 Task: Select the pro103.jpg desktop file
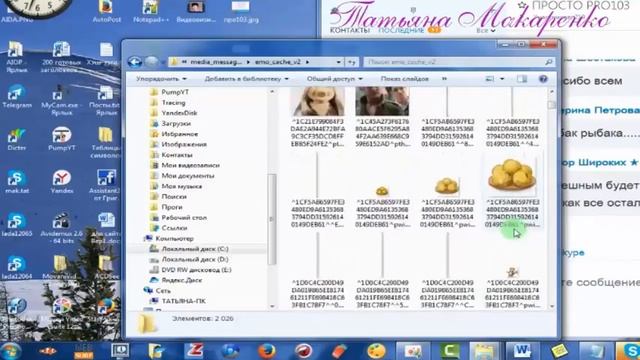coord(241,11)
